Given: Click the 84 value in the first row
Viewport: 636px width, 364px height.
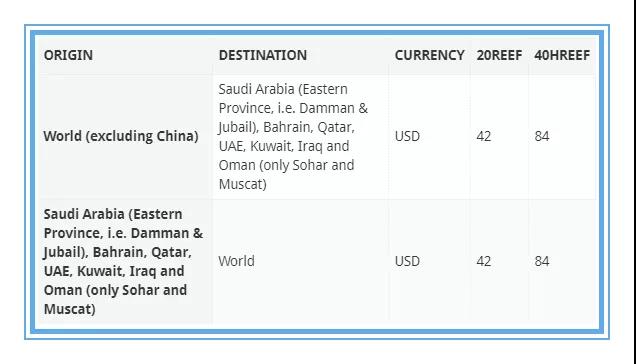Looking at the screenshot, I should (541, 136).
